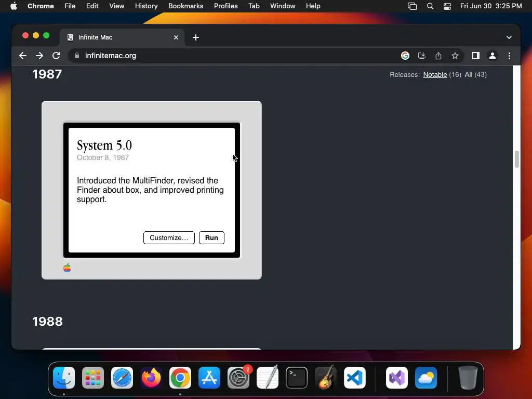Click the 1988 year heading

pos(47,321)
